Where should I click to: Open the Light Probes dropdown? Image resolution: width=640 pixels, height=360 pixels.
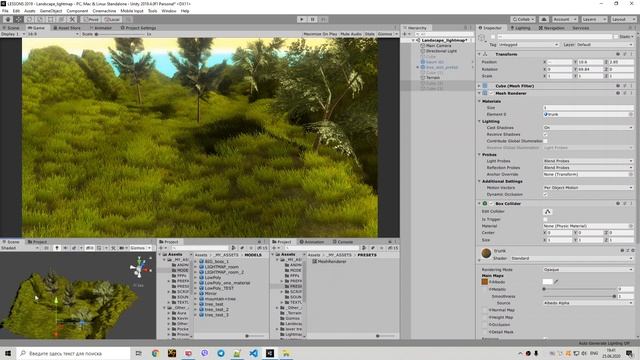(x=588, y=161)
